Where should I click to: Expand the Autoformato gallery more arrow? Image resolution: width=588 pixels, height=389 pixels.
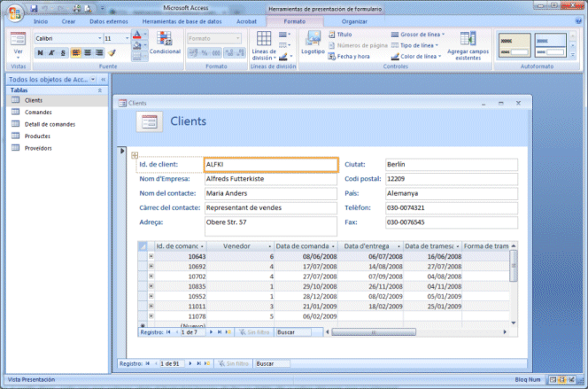click(x=573, y=55)
